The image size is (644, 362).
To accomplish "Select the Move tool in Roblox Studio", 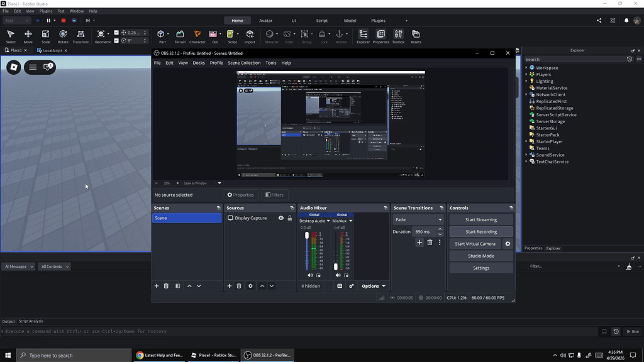I will click(28, 36).
